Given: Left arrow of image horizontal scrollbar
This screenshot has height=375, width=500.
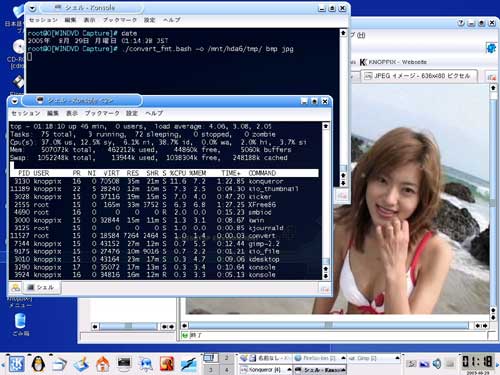Looking at the screenshot, I should (184, 325).
